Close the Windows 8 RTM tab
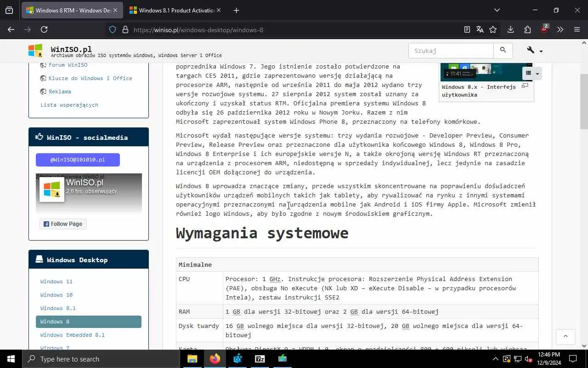 (x=115, y=10)
